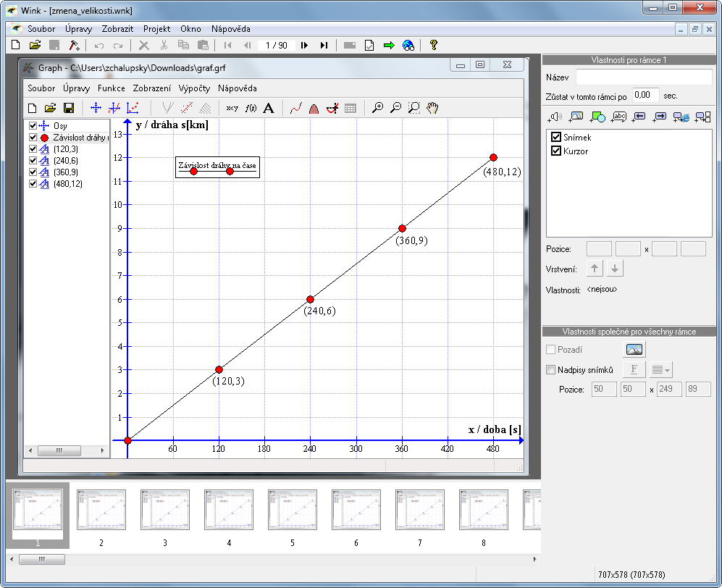Open the Wink help question mark icon
722x588 pixels.
(x=434, y=45)
